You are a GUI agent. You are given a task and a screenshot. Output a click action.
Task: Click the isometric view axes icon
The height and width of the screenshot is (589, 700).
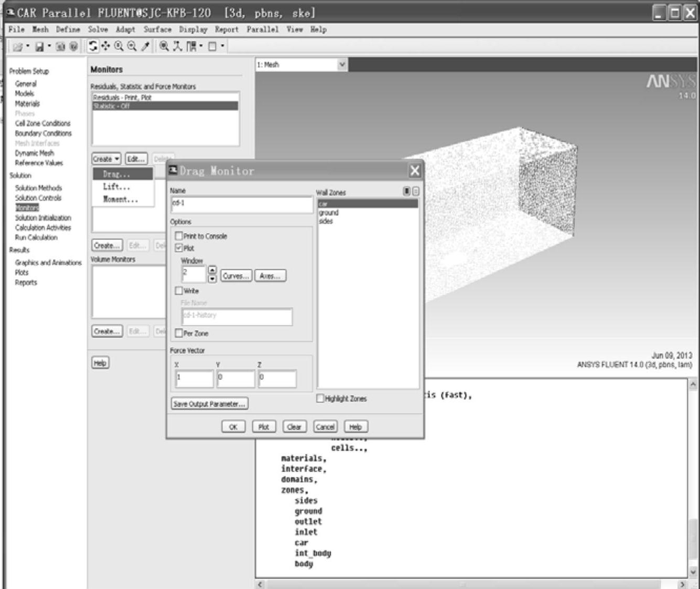(x=178, y=46)
